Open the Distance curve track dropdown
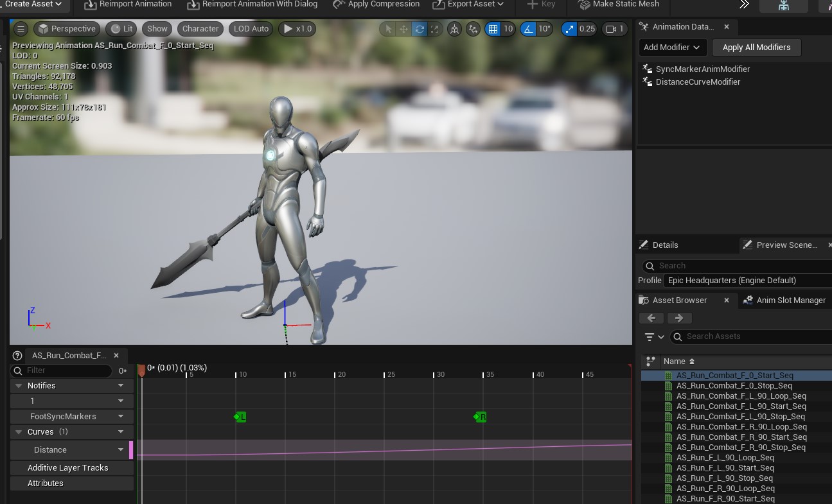The image size is (832, 504). pyautogui.click(x=121, y=450)
